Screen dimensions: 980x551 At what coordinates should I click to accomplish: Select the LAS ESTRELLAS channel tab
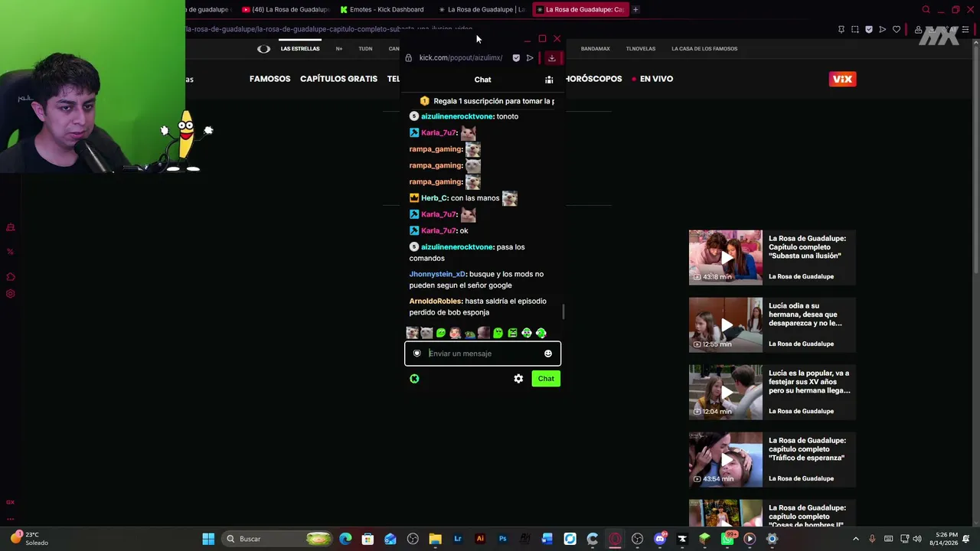299,49
